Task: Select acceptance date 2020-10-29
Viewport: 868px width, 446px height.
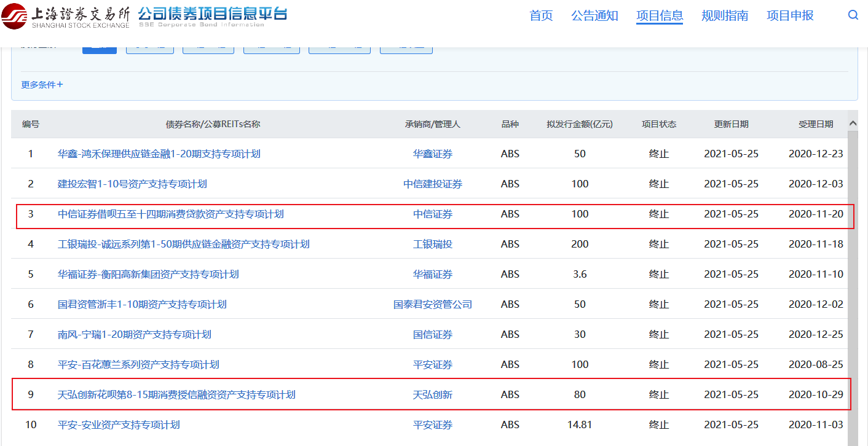Action: [816, 394]
